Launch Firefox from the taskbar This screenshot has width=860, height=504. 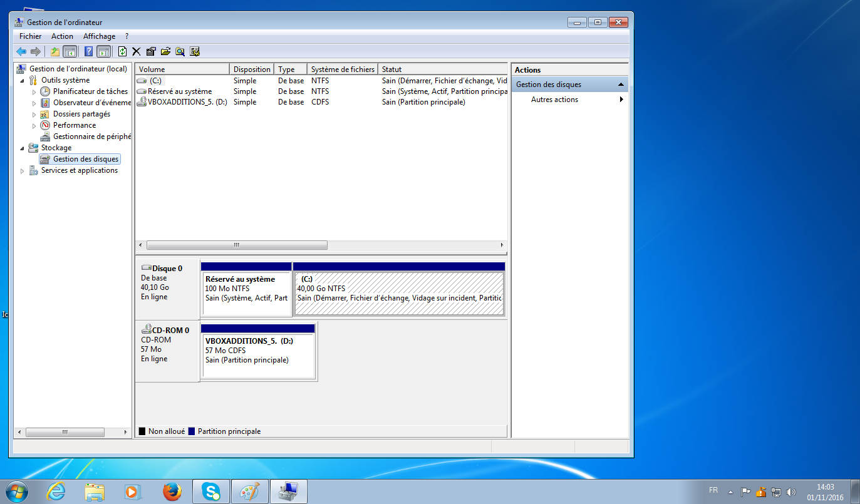(172, 491)
